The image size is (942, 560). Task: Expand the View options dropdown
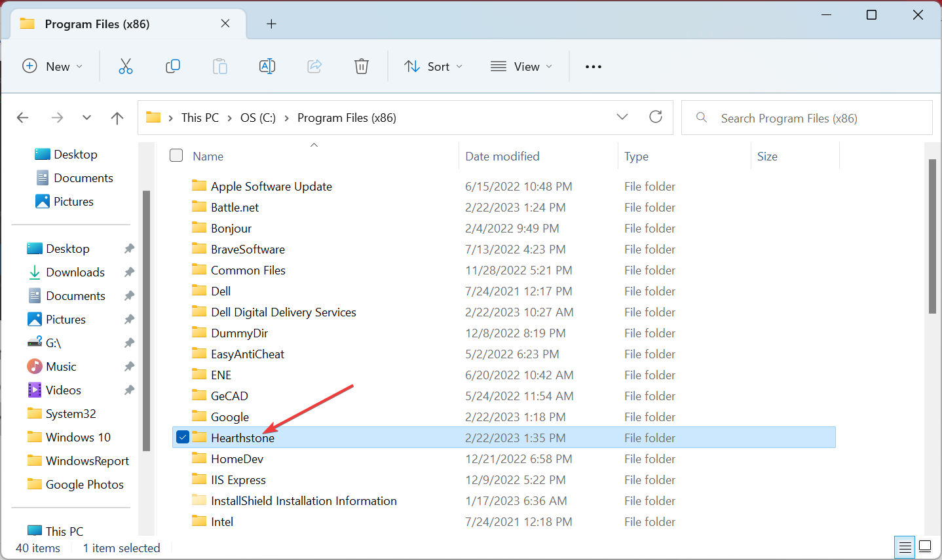pos(521,67)
